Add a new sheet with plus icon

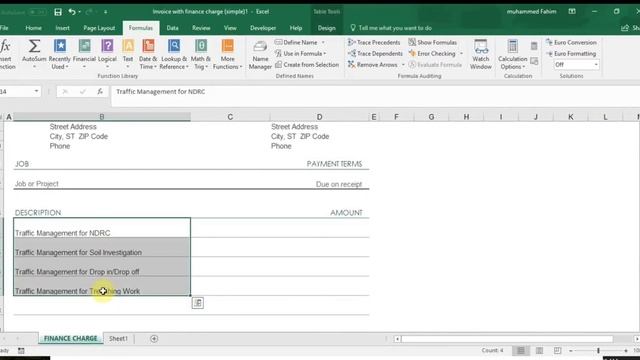coord(154,338)
